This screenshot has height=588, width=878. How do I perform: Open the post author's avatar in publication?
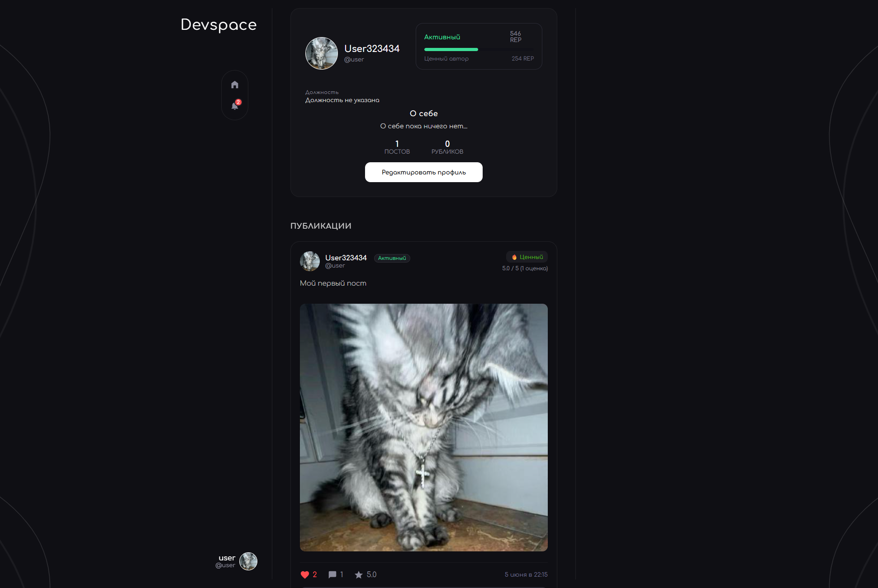(x=310, y=261)
